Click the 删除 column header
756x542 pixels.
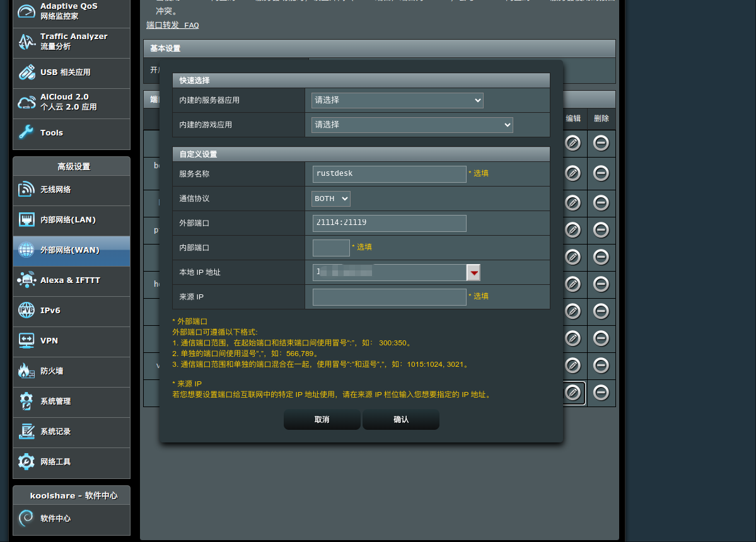pos(602,118)
